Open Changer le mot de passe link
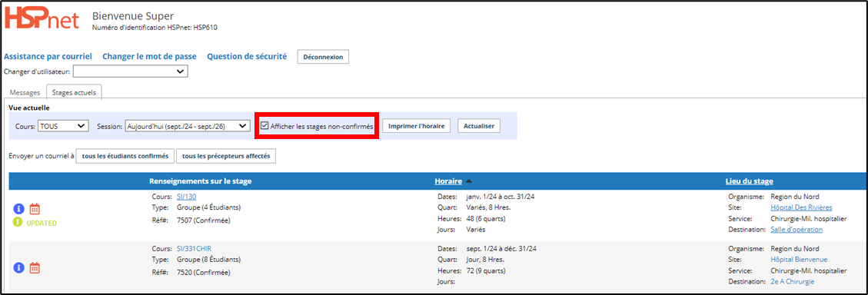Screen dimensions: 868x295 149,56
